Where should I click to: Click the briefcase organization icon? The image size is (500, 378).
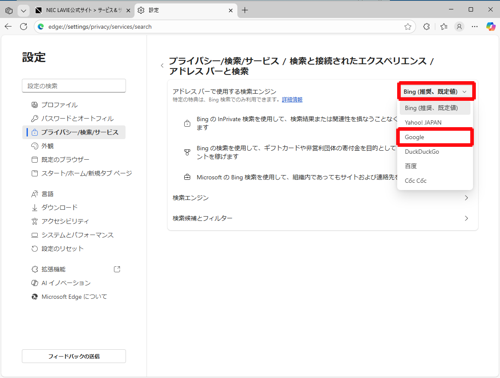[187, 177]
